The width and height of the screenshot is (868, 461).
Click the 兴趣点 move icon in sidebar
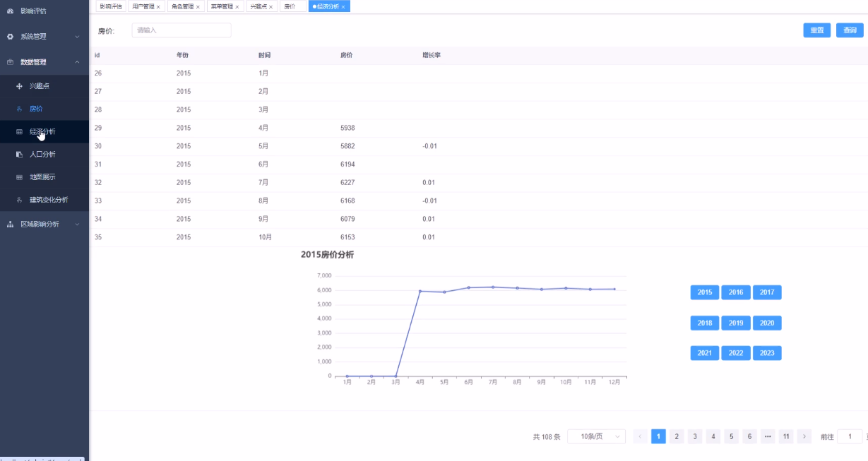click(19, 86)
